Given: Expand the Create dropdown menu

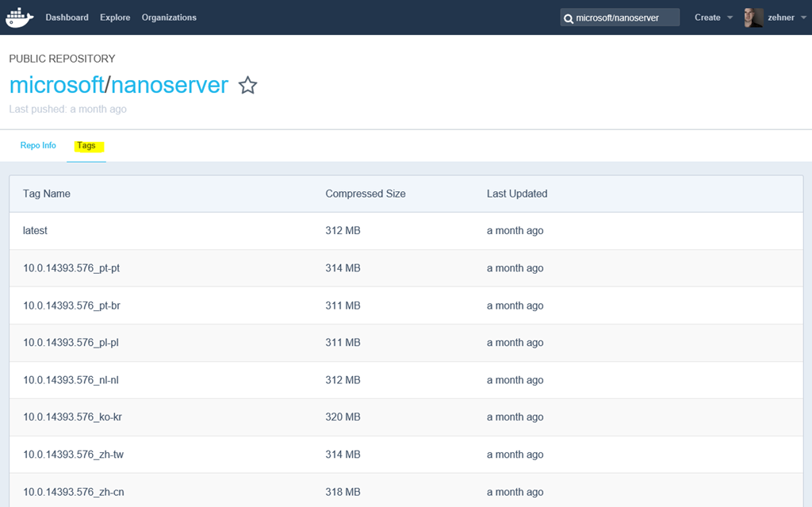Looking at the screenshot, I should (x=730, y=17).
